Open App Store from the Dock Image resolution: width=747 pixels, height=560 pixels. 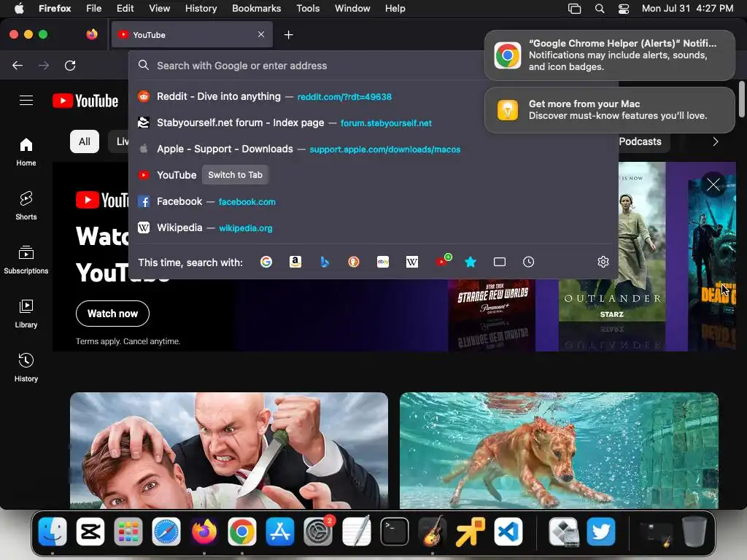coord(280,532)
